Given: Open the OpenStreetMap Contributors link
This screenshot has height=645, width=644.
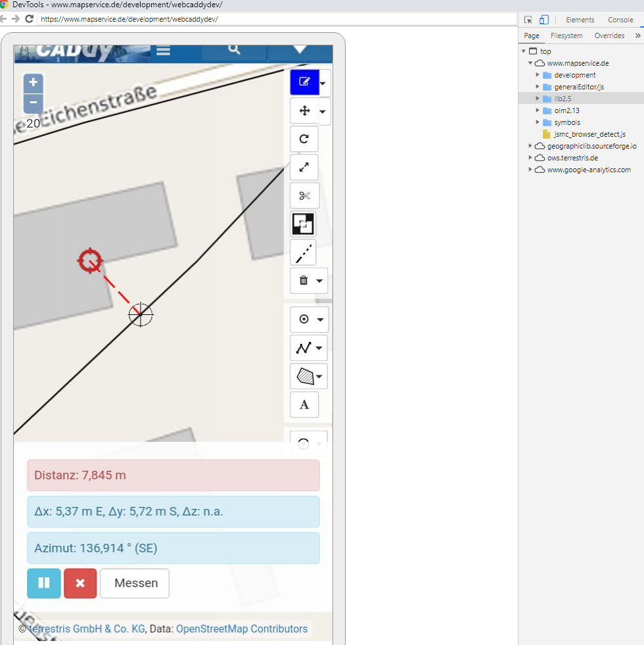Looking at the screenshot, I should coord(241,629).
